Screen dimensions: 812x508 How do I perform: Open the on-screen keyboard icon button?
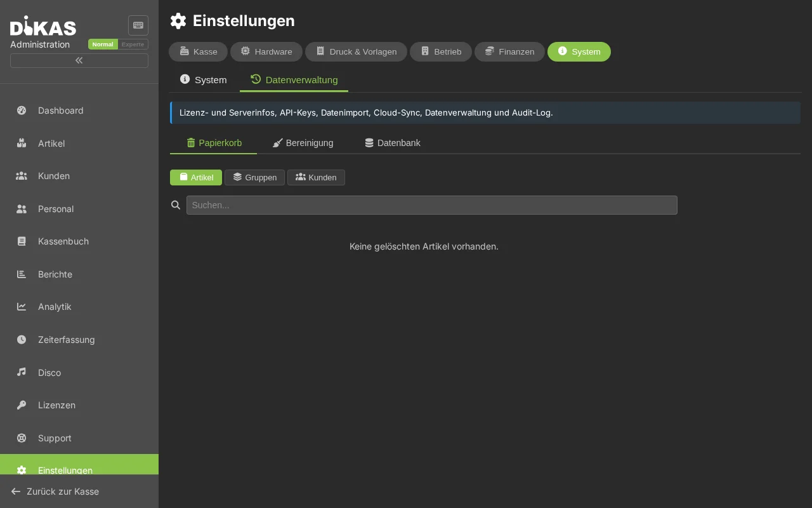pos(138,25)
